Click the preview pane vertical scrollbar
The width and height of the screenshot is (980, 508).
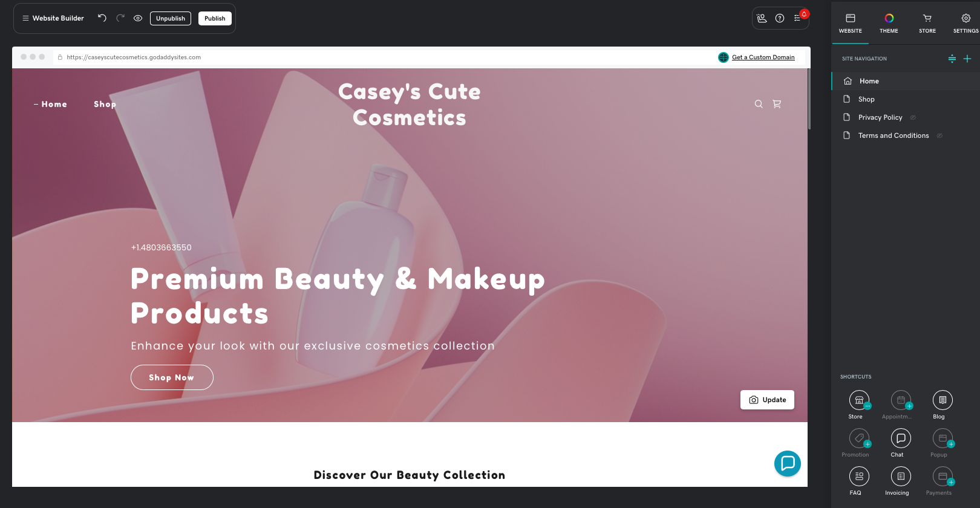tap(809, 99)
